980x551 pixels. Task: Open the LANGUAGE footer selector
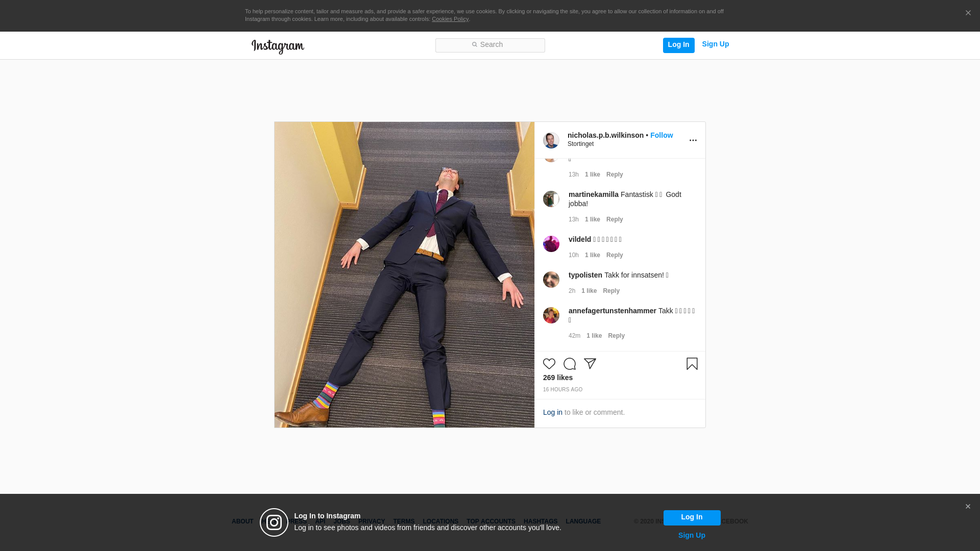click(x=583, y=521)
